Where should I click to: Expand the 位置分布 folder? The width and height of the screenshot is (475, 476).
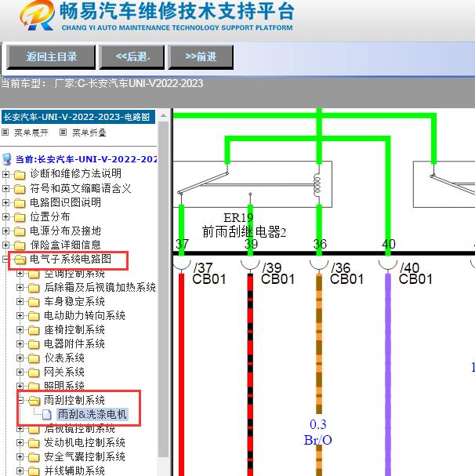pos(5,216)
